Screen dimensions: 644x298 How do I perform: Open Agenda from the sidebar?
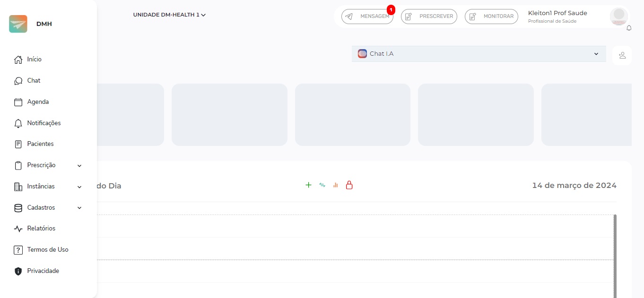[38, 102]
